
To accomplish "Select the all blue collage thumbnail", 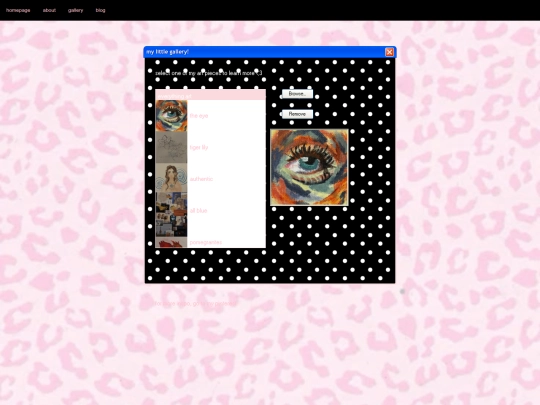I will [172, 214].
